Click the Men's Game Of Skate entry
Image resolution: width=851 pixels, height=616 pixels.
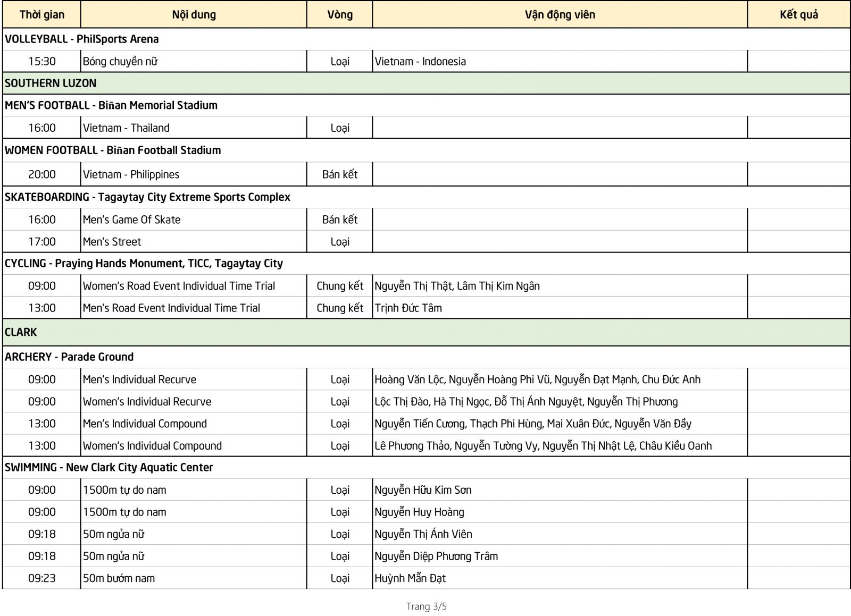tap(131, 220)
